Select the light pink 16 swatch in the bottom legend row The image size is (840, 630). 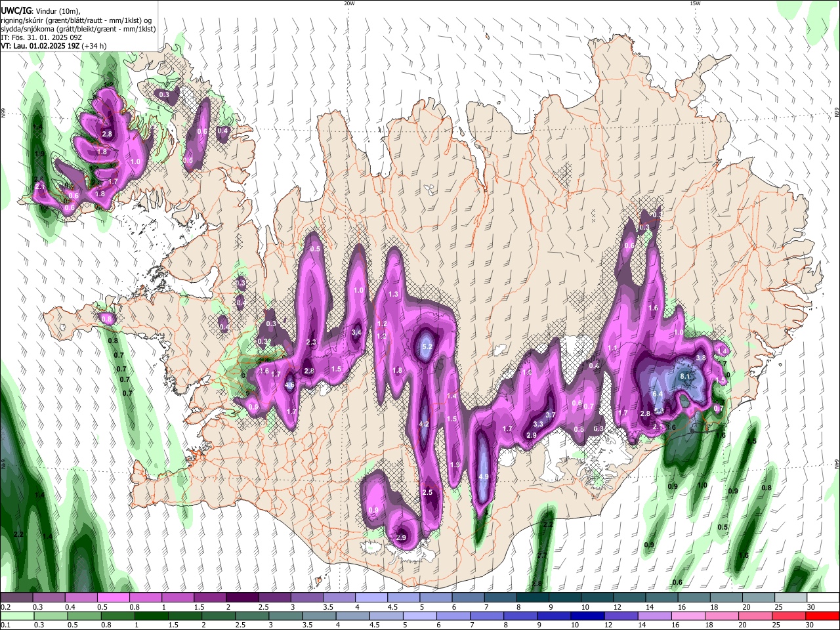[x=688, y=616]
